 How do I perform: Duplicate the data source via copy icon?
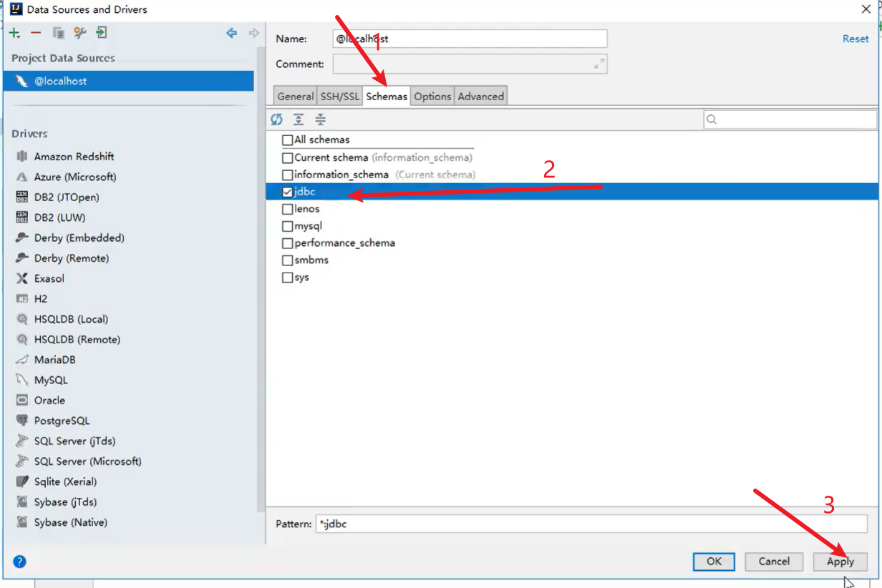pos(59,33)
